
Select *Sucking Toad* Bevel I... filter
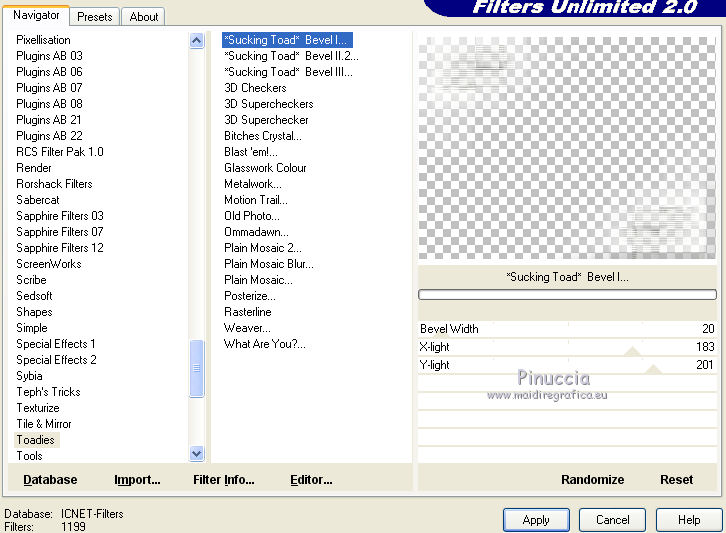pos(287,40)
